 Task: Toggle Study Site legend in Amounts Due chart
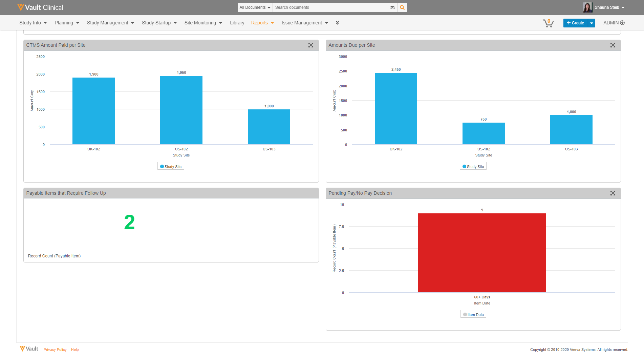click(473, 167)
